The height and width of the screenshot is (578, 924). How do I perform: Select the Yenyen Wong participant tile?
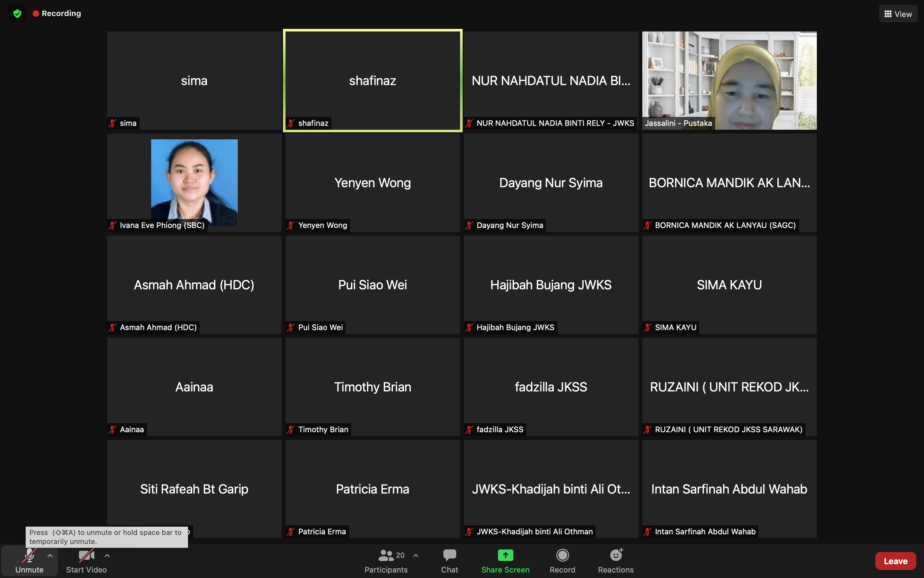click(x=373, y=182)
